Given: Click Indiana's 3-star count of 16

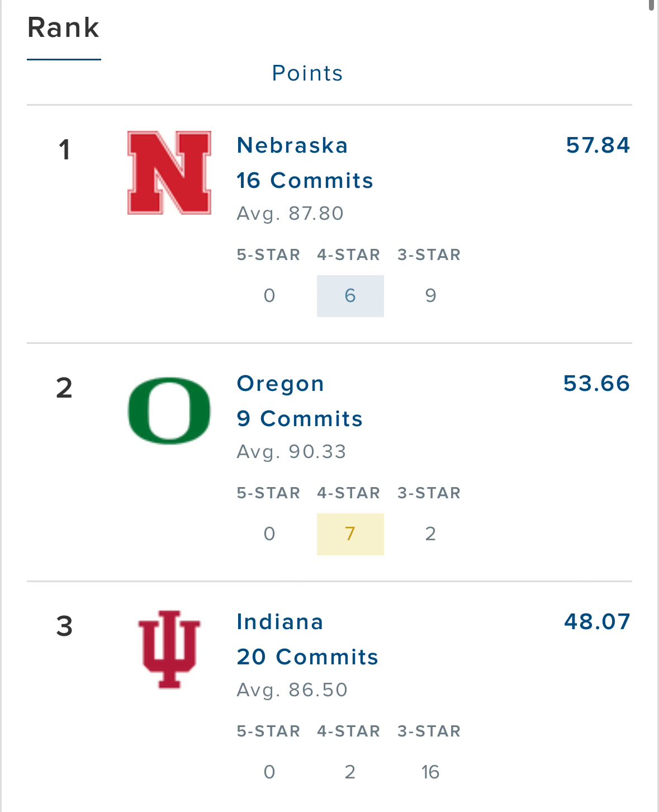Looking at the screenshot, I should (430, 772).
